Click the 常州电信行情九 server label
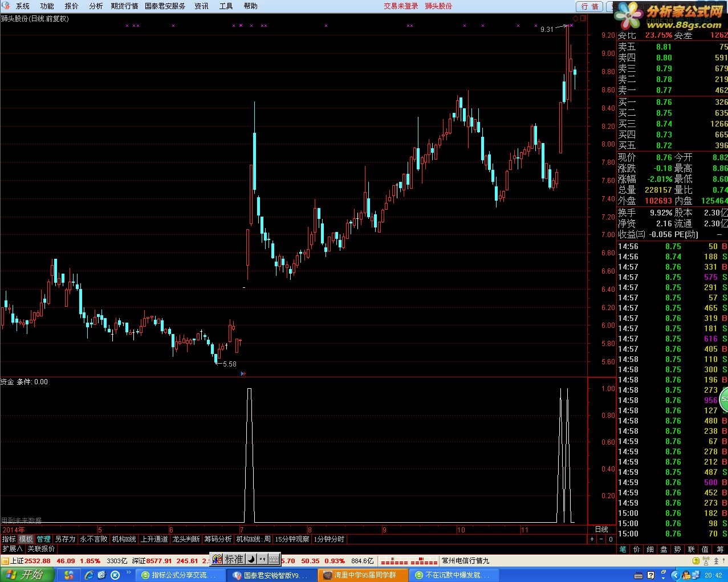This screenshot has width=728, height=582. [x=465, y=561]
